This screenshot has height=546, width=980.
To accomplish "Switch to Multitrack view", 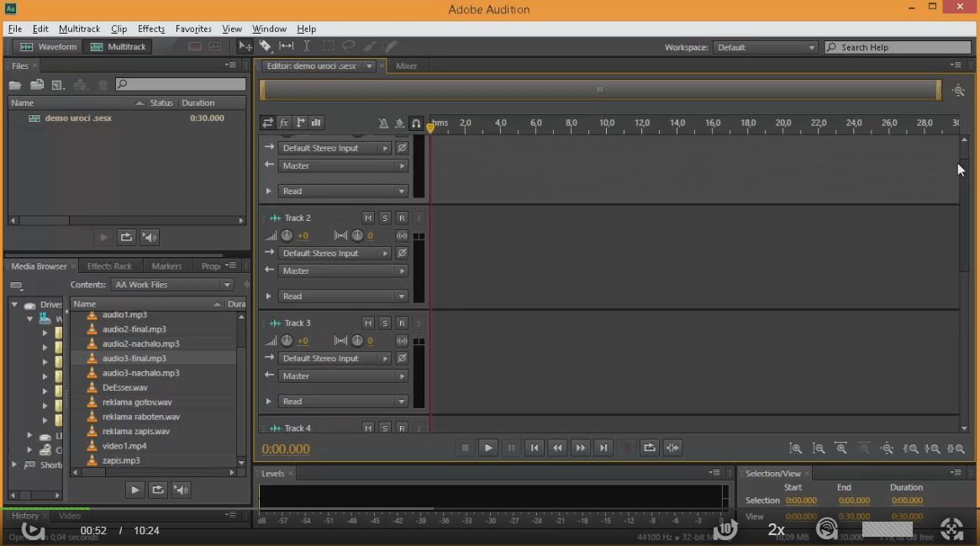I will pos(119,47).
